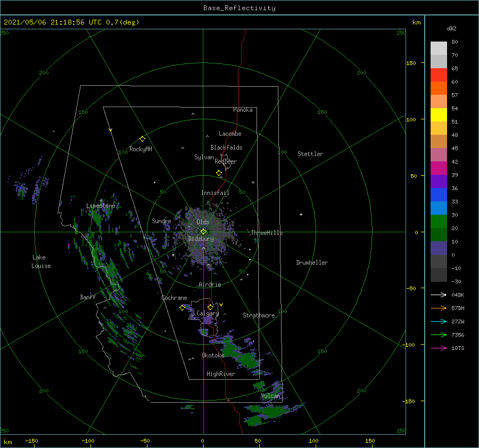The image size is (479, 448).
Task: Click the Drumheller city label
Action: [x=312, y=263]
